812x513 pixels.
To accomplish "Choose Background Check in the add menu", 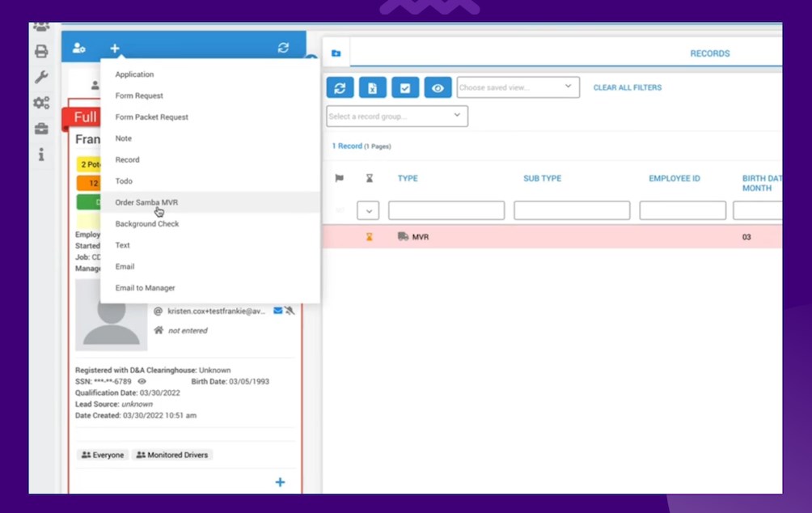I will point(146,224).
